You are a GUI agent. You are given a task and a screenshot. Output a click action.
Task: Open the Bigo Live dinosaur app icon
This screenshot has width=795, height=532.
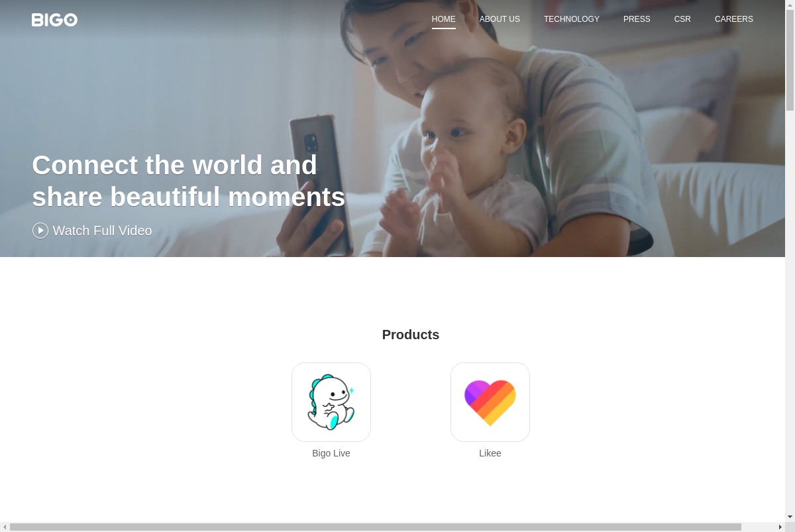331,402
